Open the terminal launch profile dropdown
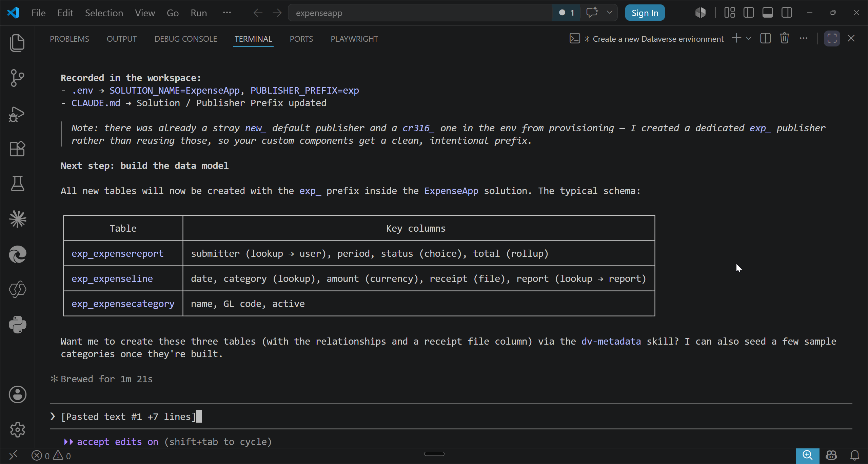Viewport: 868px width, 464px height. (749, 38)
